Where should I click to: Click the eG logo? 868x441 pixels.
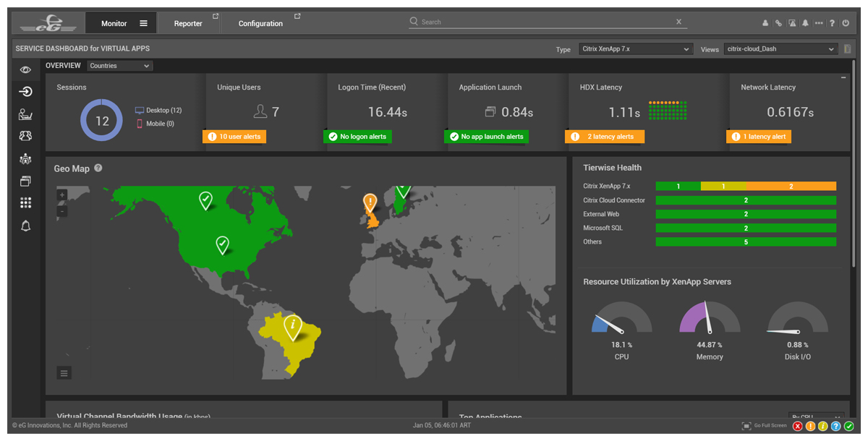[49, 24]
